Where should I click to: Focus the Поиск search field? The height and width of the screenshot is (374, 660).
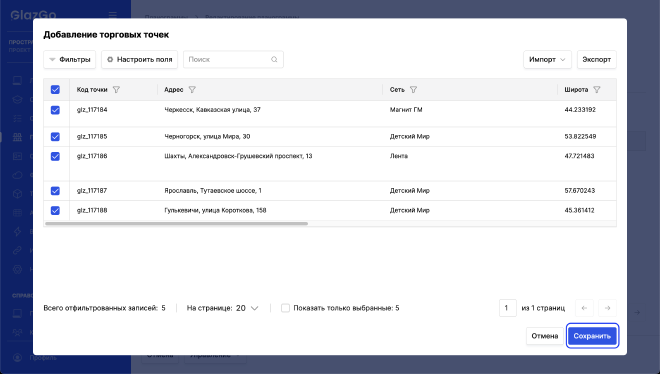click(x=233, y=59)
